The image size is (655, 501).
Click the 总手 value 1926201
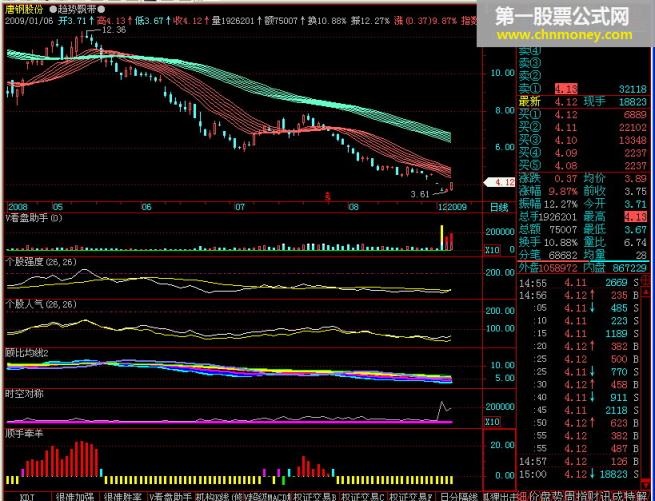[x=559, y=217]
